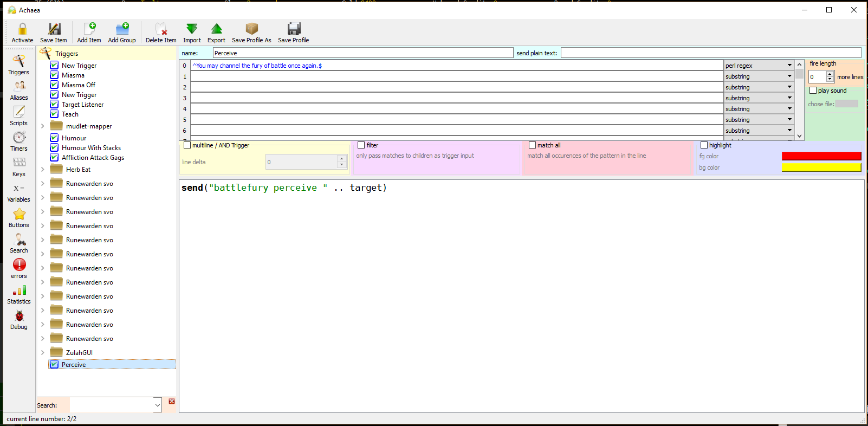Open pattern row 6 substring dropdown
This screenshot has height=426, width=868.
click(x=759, y=130)
